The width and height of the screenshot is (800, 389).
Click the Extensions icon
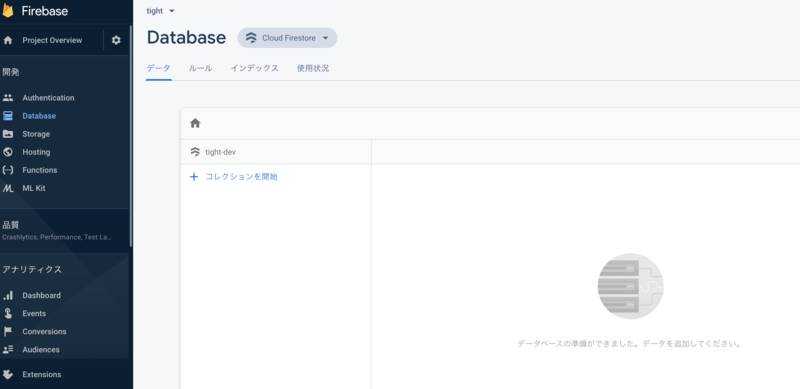pyautogui.click(x=8, y=374)
